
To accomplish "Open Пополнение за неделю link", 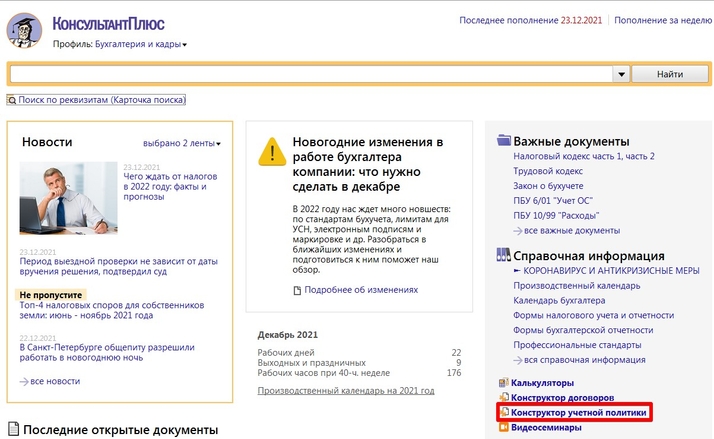I will [661, 20].
